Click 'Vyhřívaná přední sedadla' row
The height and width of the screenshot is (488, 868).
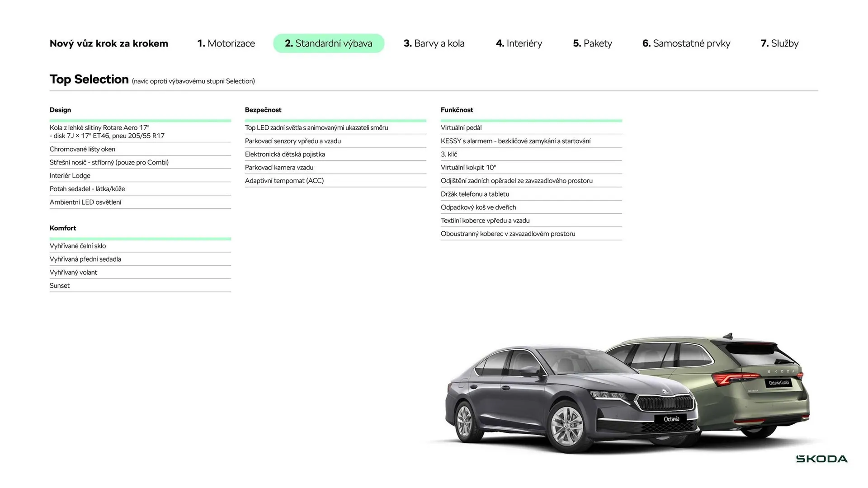(x=140, y=259)
